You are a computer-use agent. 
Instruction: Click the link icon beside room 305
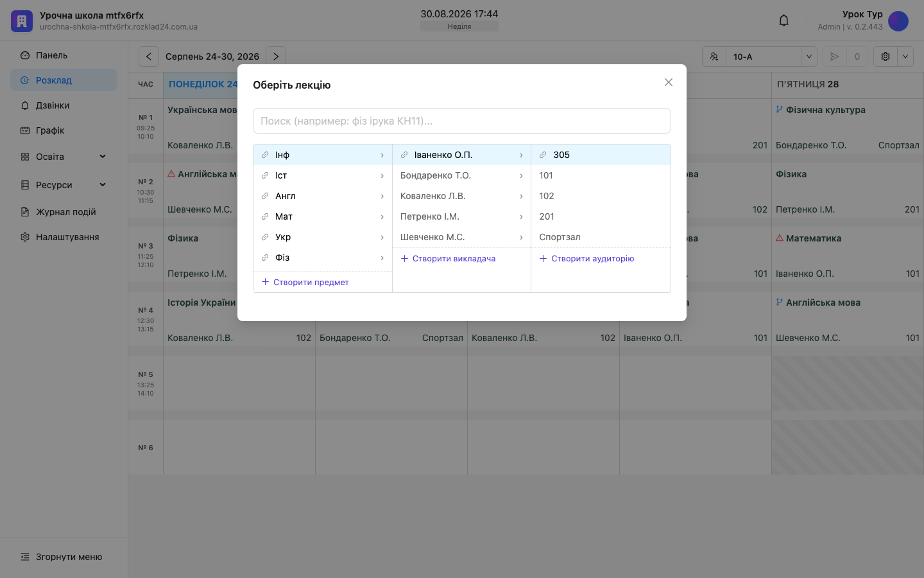click(543, 155)
